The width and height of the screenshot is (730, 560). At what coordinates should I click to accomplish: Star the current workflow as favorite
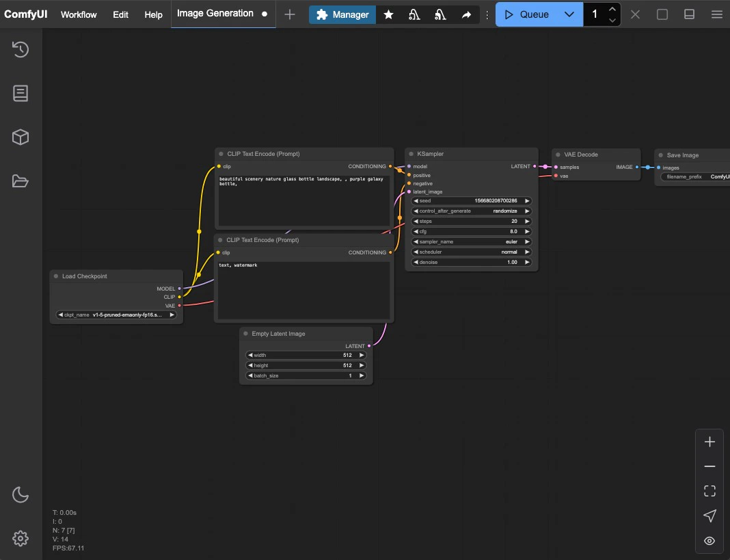388,14
